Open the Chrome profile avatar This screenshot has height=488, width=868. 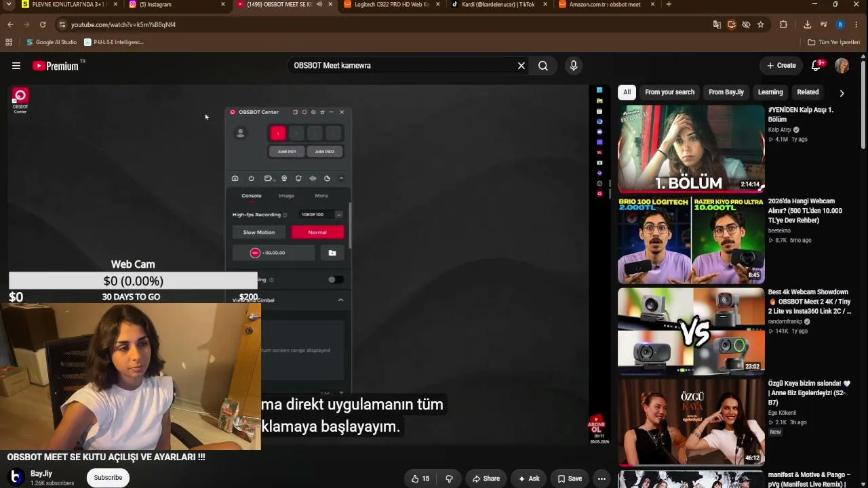click(840, 24)
